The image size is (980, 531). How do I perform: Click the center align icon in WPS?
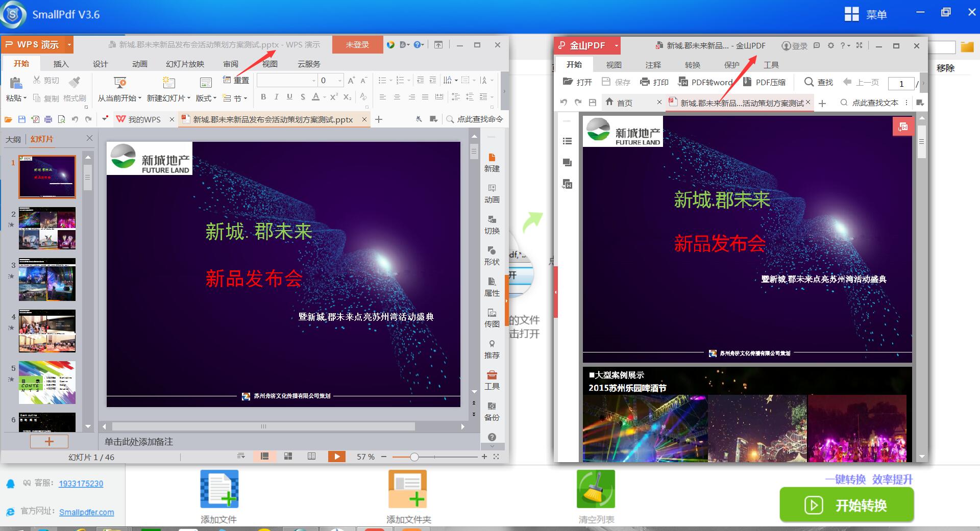(397, 96)
